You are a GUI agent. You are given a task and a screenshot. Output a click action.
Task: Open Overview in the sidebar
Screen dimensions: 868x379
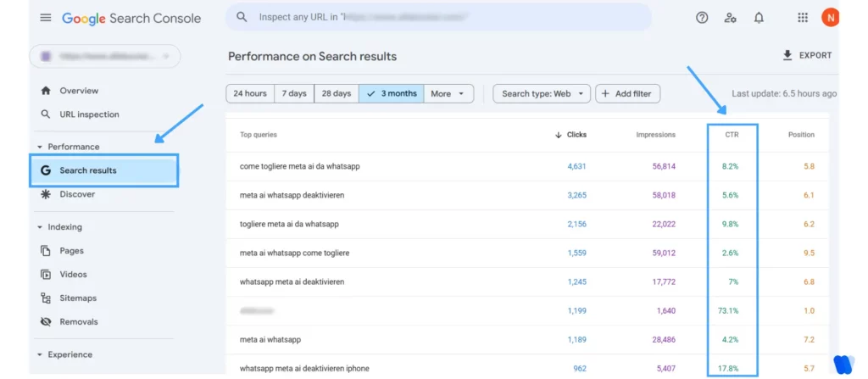tap(79, 91)
